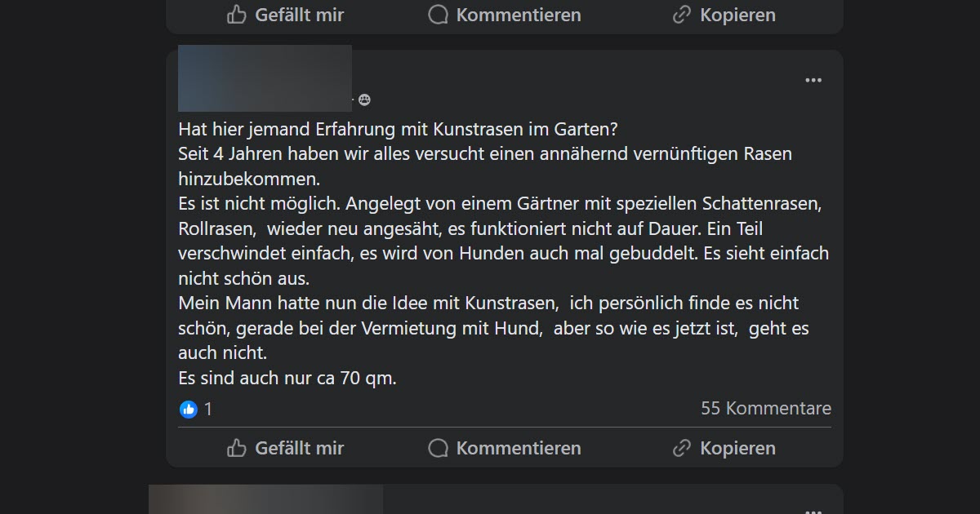Open the three-dot options menu of the Kunstrasen post
Image resolution: width=980 pixels, height=514 pixels.
point(813,80)
